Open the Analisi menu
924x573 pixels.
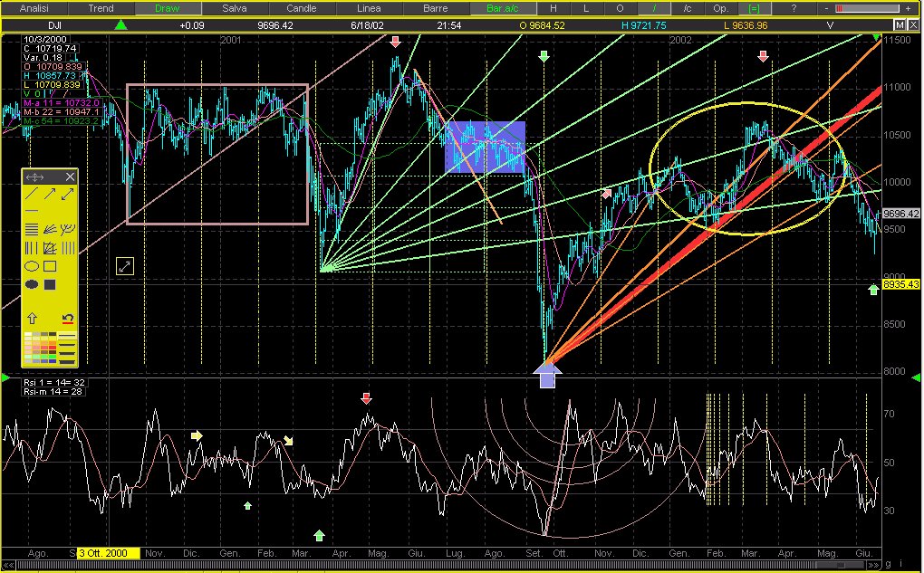[x=34, y=8]
